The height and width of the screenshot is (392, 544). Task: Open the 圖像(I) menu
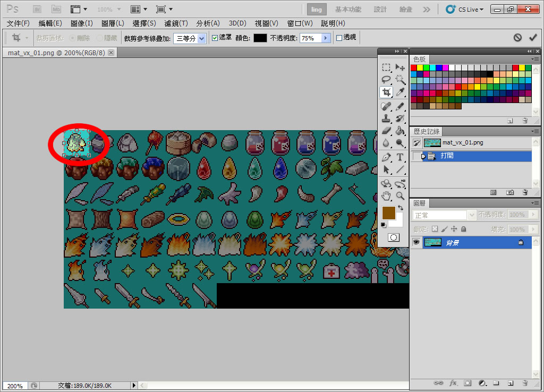point(81,23)
